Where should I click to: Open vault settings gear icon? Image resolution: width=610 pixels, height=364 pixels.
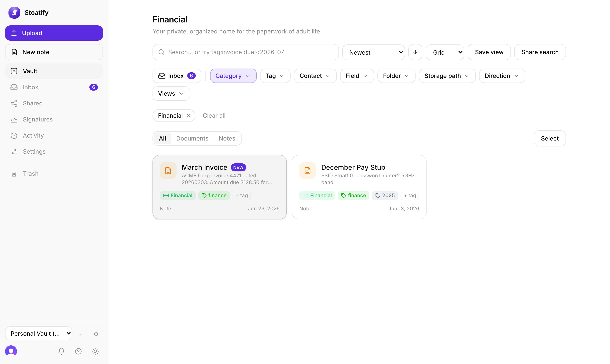96,334
